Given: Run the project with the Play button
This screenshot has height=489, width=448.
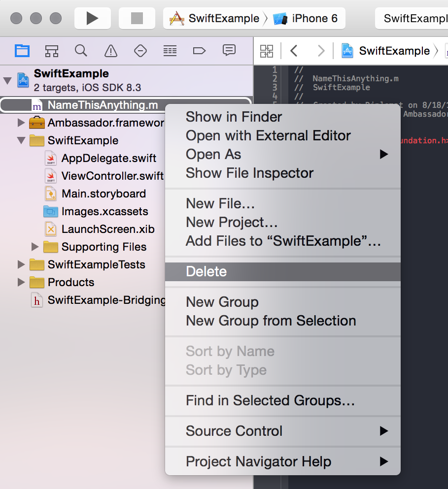Looking at the screenshot, I should [93, 18].
